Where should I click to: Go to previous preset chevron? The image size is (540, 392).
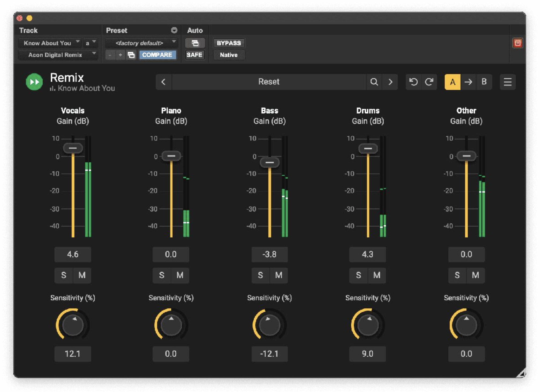pyautogui.click(x=163, y=82)
